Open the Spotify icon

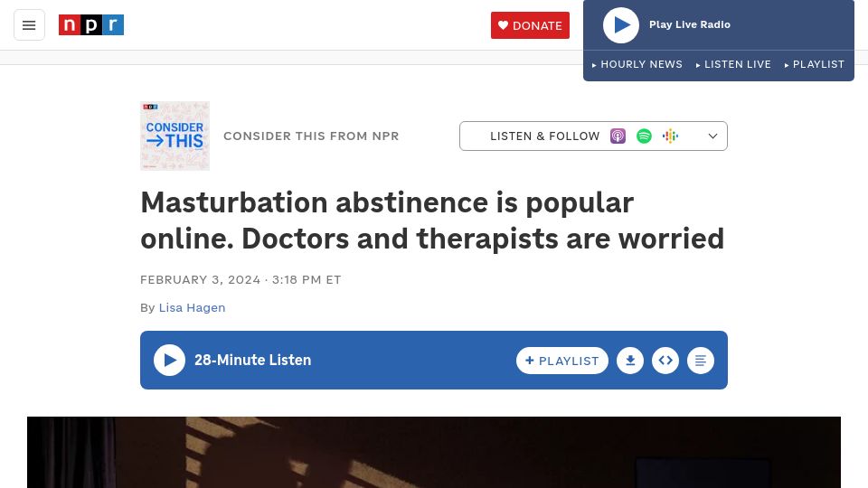click(644, 136)
